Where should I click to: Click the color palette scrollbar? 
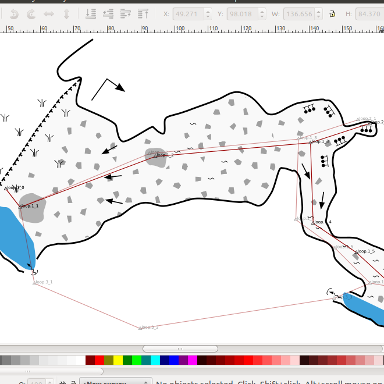click(x=52, y=371)
